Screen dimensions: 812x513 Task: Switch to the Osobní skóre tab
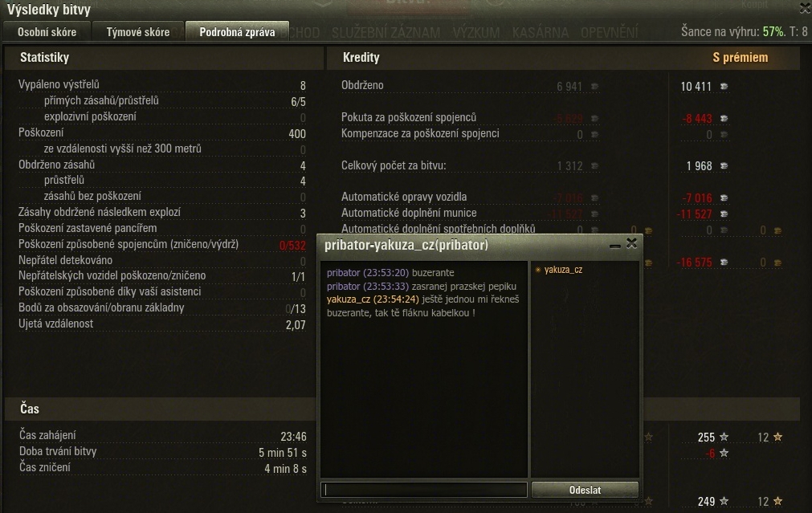click(x=47, y=31)
